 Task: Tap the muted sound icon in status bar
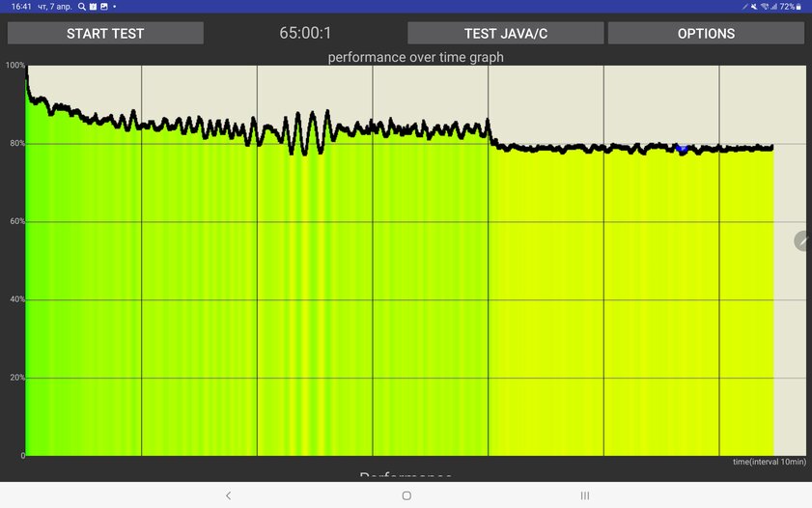coord(754,7)
